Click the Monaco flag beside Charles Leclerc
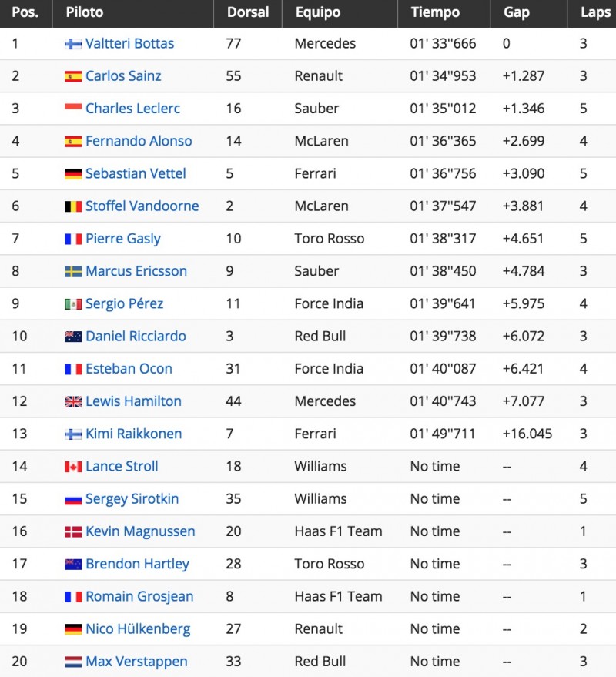This screenshot has width=616, height=677. [73, 107]
